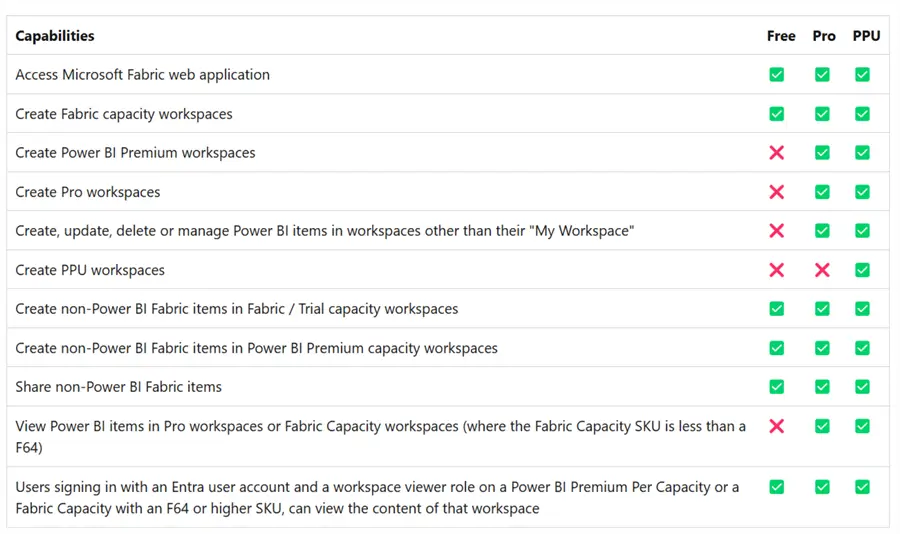
Task: Click the text Access Microsoft Fabric web application
Action: (143, 75)
